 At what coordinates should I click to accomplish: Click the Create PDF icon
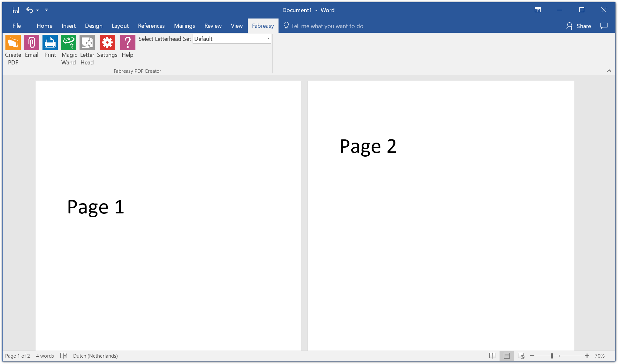click(x=13, y=42)
